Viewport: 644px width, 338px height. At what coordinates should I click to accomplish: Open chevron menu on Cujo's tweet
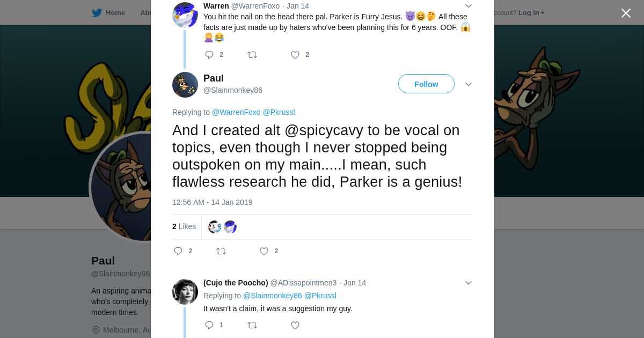tap(468, 283)
